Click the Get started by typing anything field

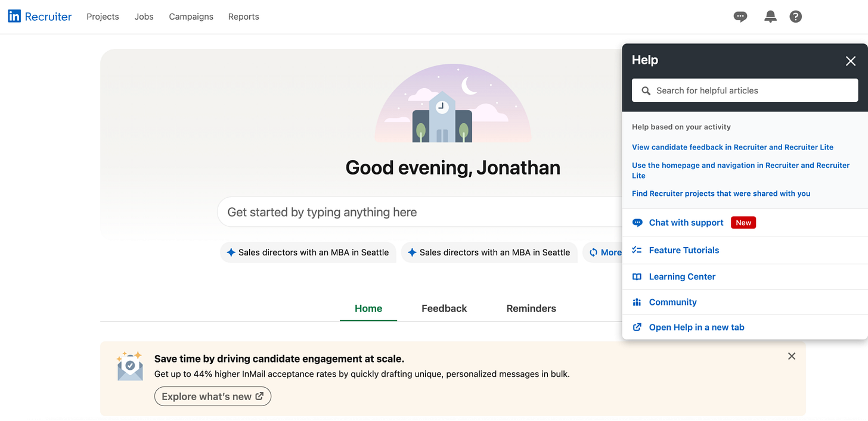click(x=420, y=212)
